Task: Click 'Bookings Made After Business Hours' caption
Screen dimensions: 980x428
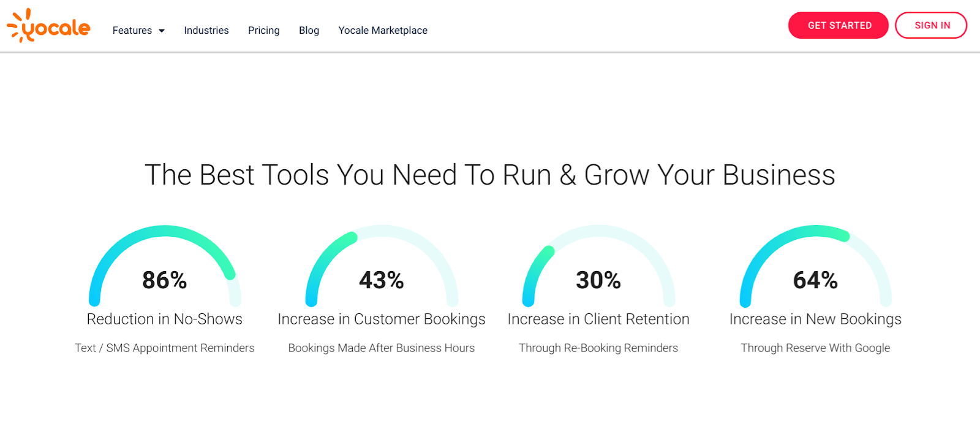Action: [x=382, y=348]
